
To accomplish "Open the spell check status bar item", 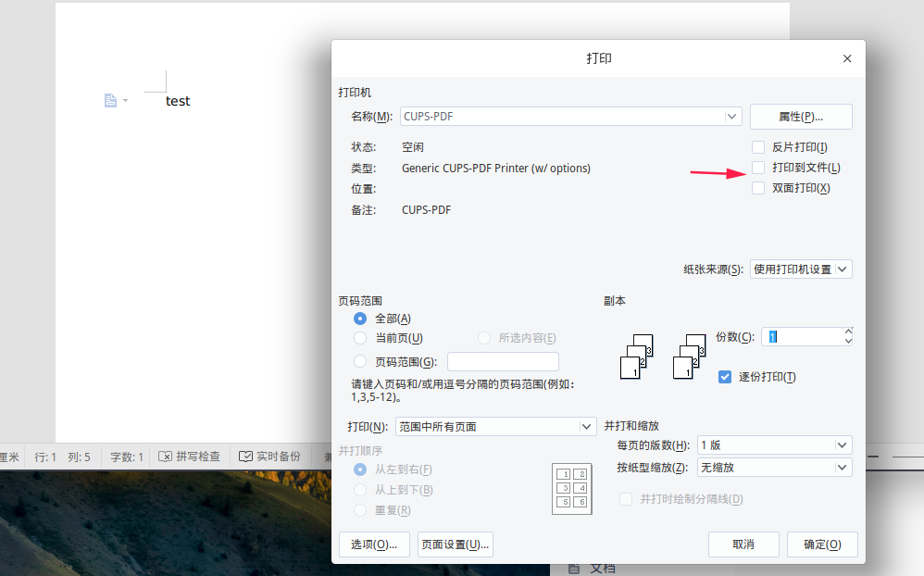I will pos(190,457).
